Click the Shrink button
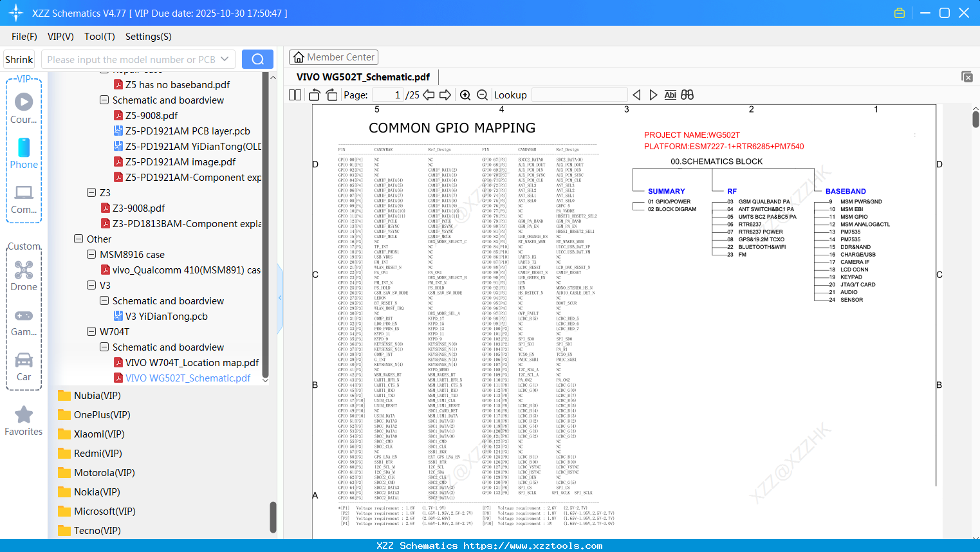The image size is (980, 552). [19, 59]
